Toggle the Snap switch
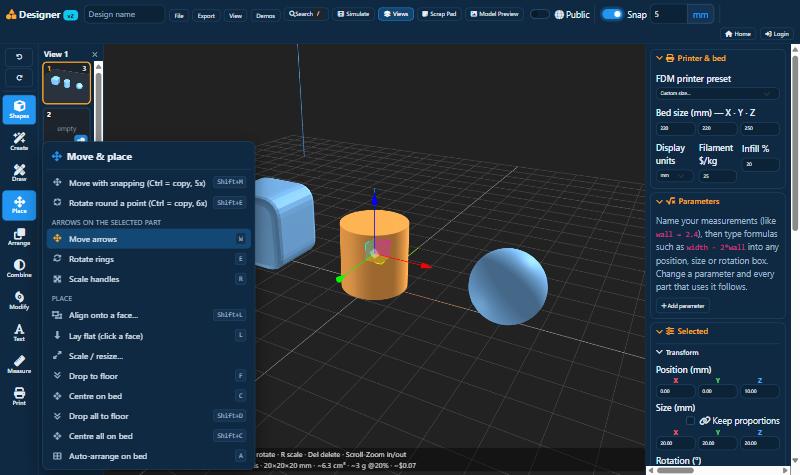 [x=612, y=14]
